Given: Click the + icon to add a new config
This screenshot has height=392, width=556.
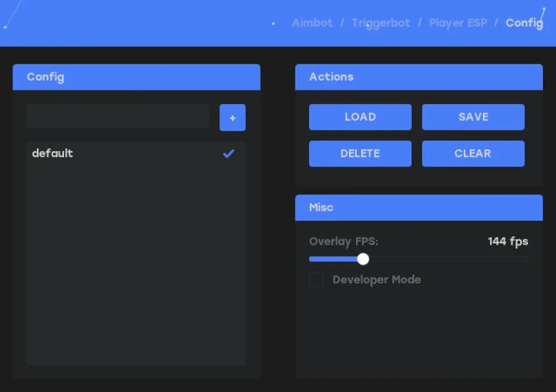Looking at the screenshot, I should (232, 117).
